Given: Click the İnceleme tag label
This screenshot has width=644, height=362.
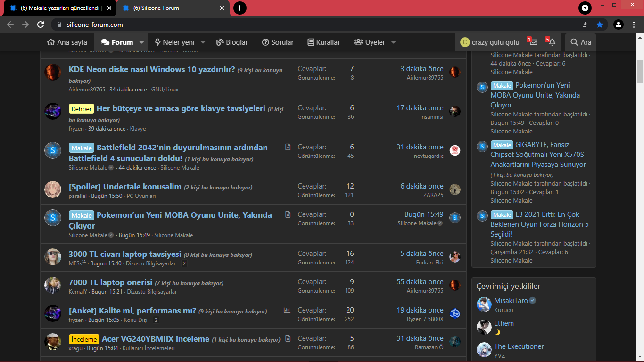Looking at the screenshot, I should [84, 339].
